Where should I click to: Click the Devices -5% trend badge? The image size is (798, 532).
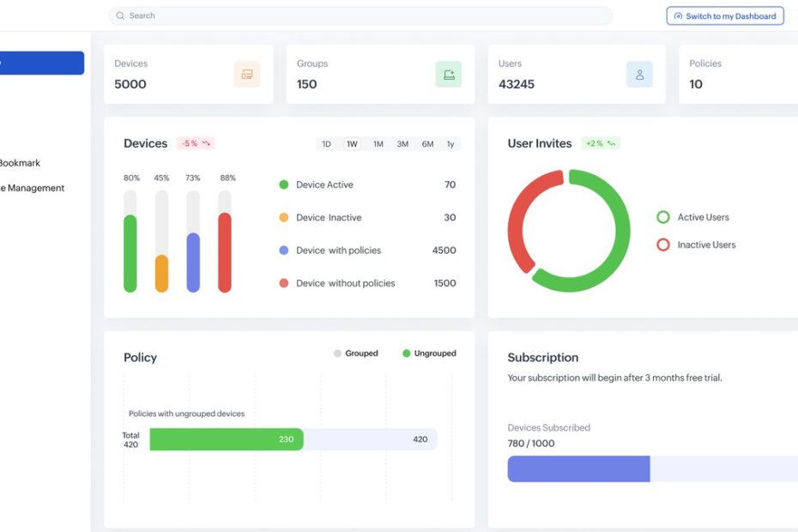click(x=195, y=143)
